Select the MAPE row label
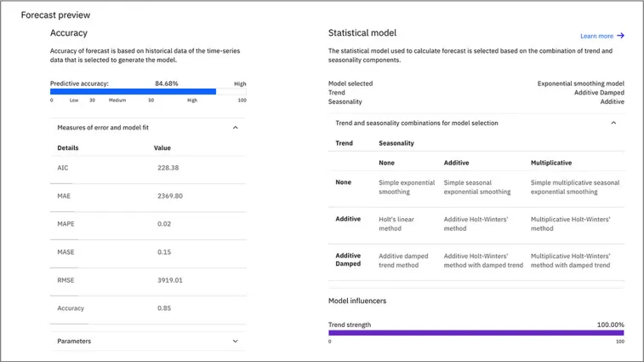 click(66, 224)
